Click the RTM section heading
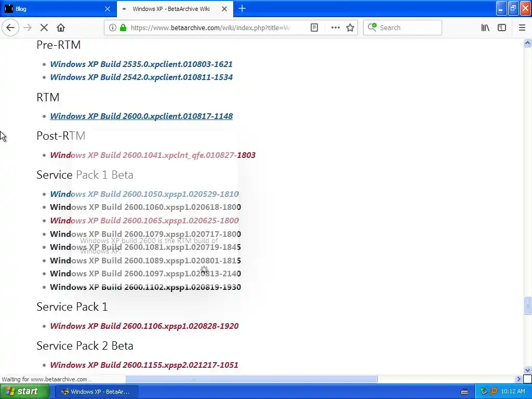The height and width of the screenshot is (399, 532). tap(48, 97)
